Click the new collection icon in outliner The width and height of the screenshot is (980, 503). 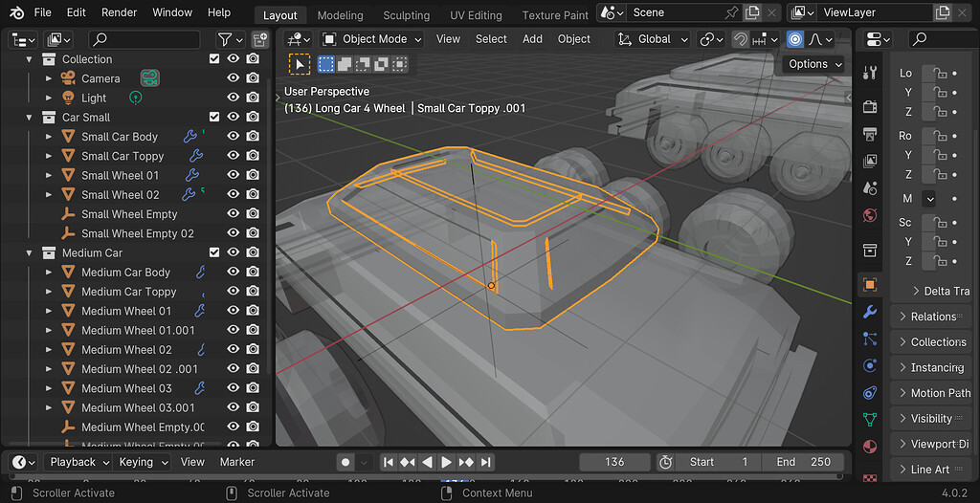[259, 39]
